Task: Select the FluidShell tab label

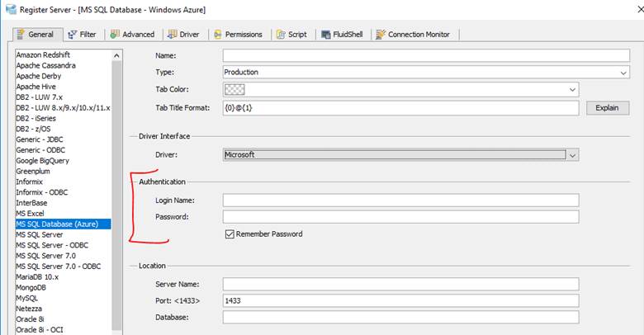Action: point(348,35)
